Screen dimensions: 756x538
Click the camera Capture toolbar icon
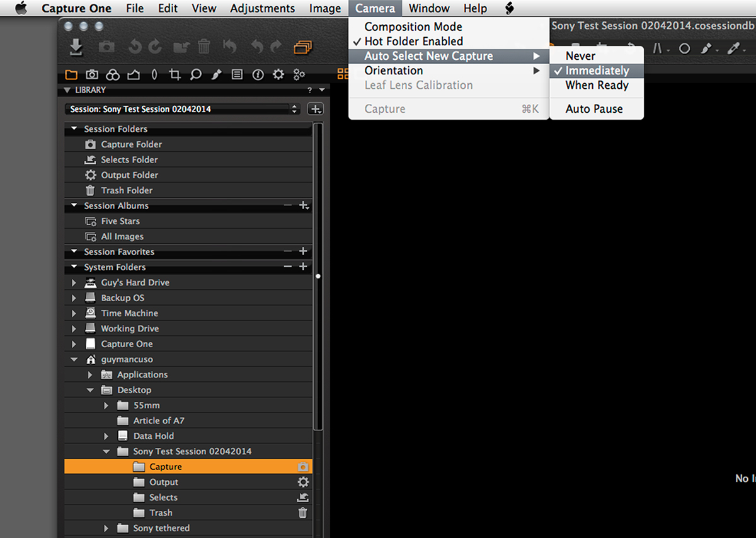pyautogui.click(x=107, y=47)
